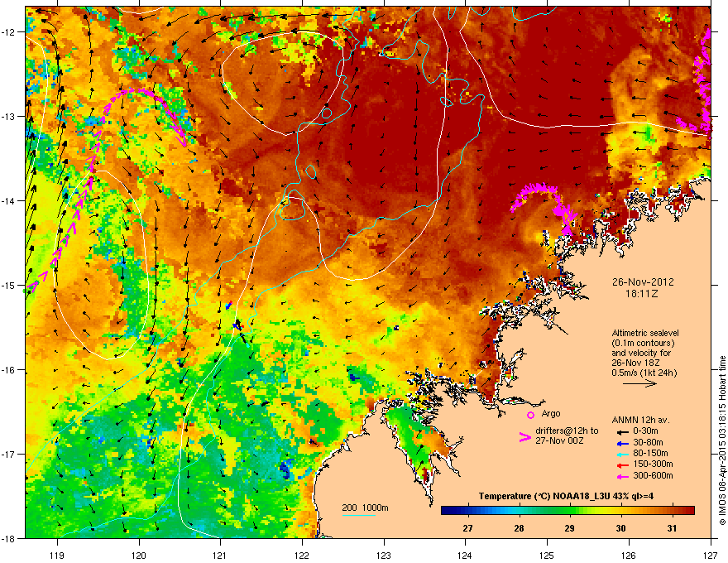Click the ANMN 12h av. heading
The image size is (728, 563).
(640, 420)
